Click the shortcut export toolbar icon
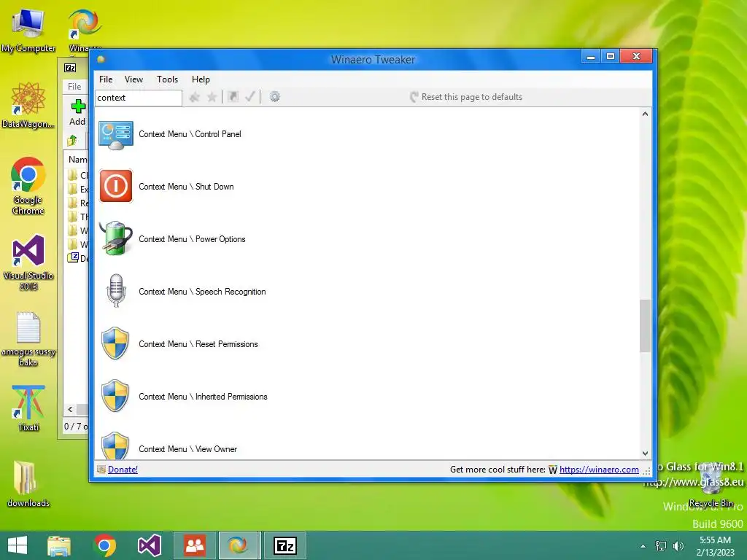The width and height of the screenshot is (747, 560). click(233, 97)
